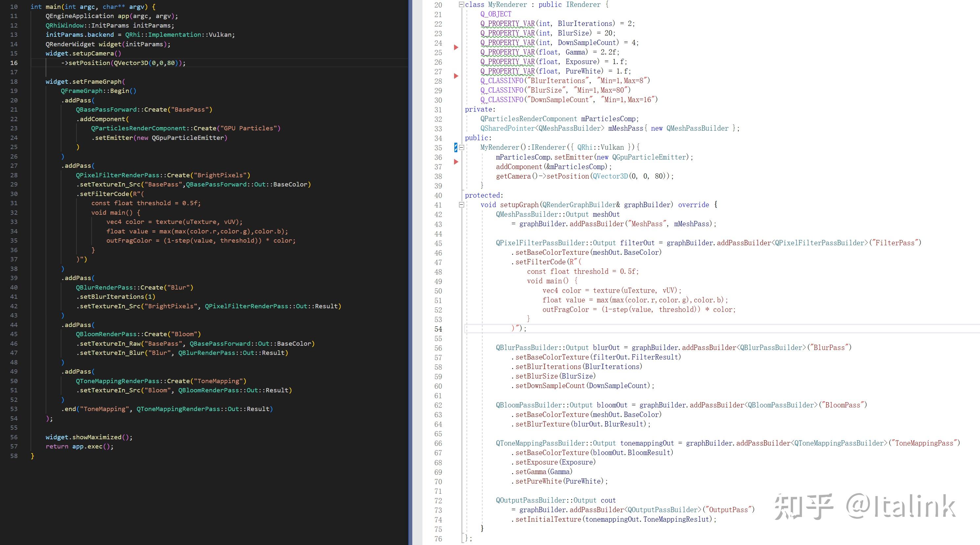
Task: Collapse the class MyRenderer fold toggle
Action: 462,5
